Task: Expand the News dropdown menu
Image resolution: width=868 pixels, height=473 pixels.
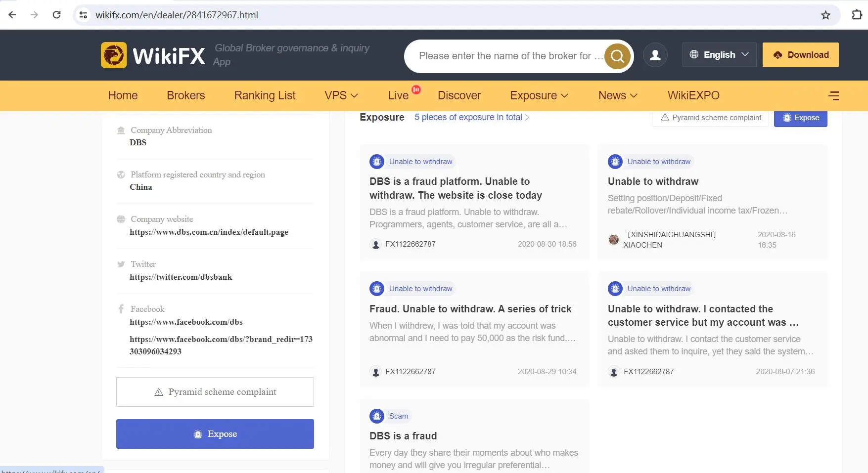Action: coord(618,95)
